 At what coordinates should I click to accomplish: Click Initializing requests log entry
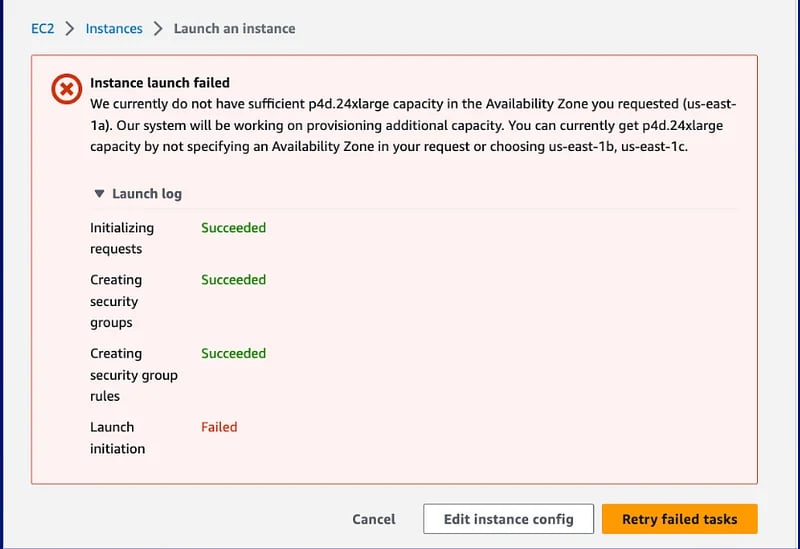122,238
